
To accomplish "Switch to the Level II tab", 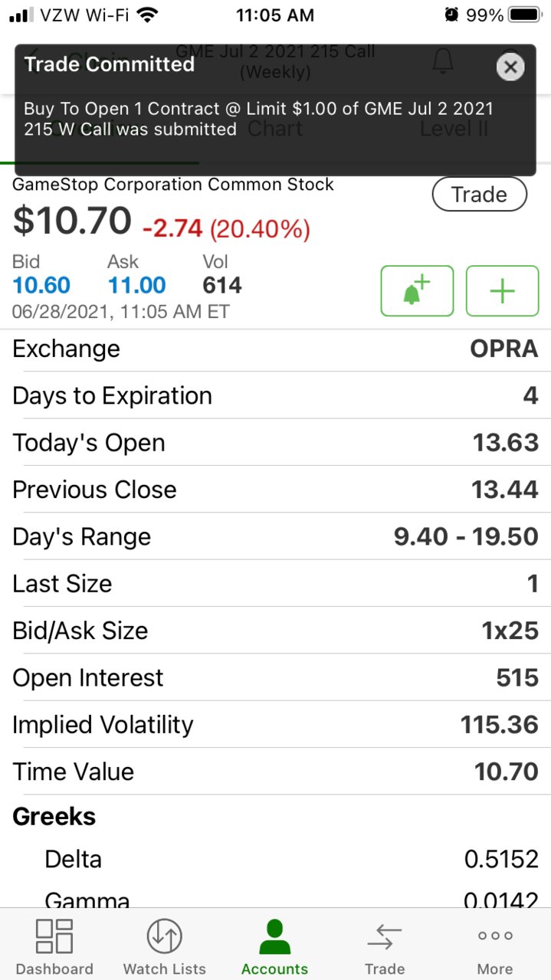I will coord(454,129).
